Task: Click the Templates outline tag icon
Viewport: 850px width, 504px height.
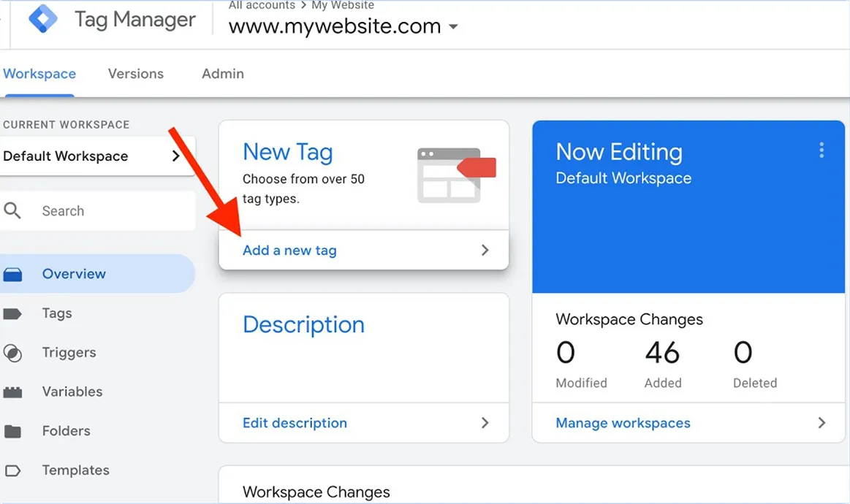Action: click(x=12, y=470)
